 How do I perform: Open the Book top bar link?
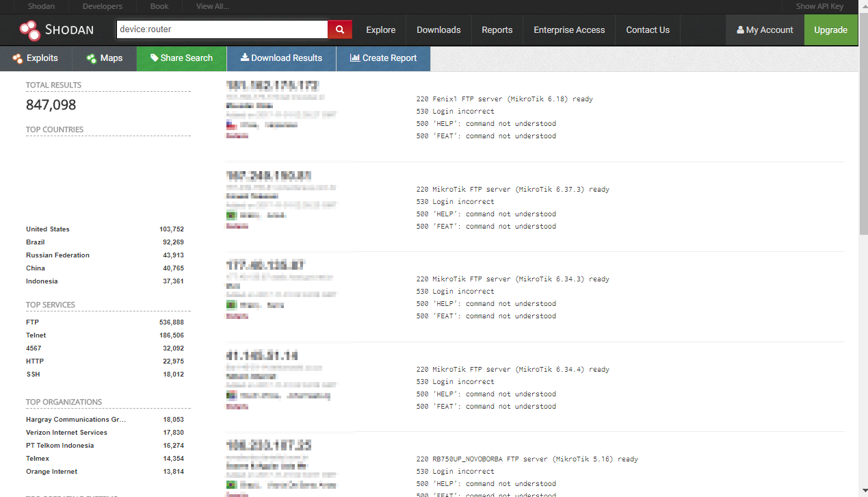pyautogui.click(x=159, y=6)
